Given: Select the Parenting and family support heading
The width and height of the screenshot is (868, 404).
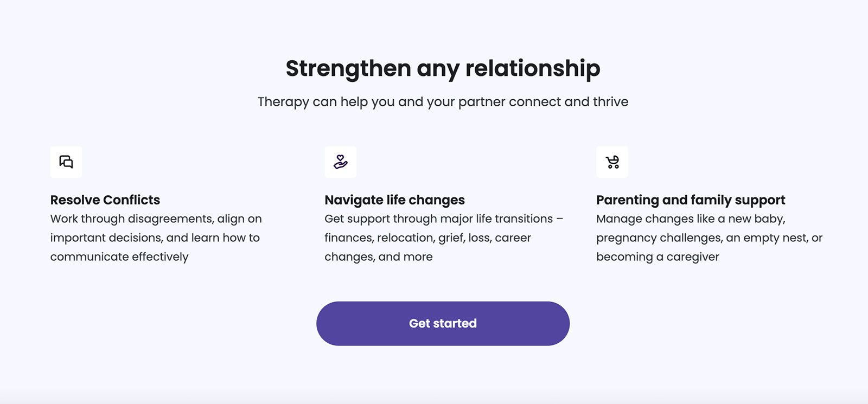Looking at the screenshot, I should (691, 200).
